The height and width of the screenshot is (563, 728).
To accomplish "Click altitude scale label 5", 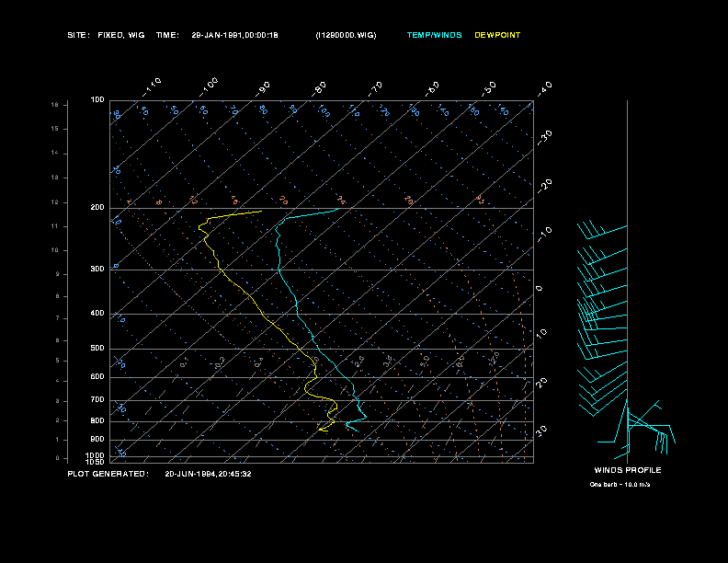I will click(x=58, y=361).
